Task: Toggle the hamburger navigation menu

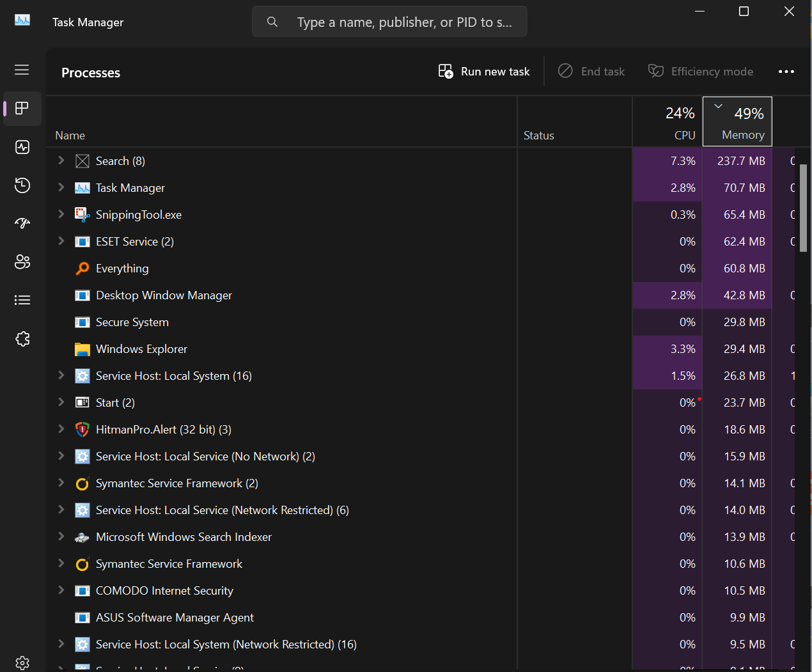Action: click(x=22, y=70)
